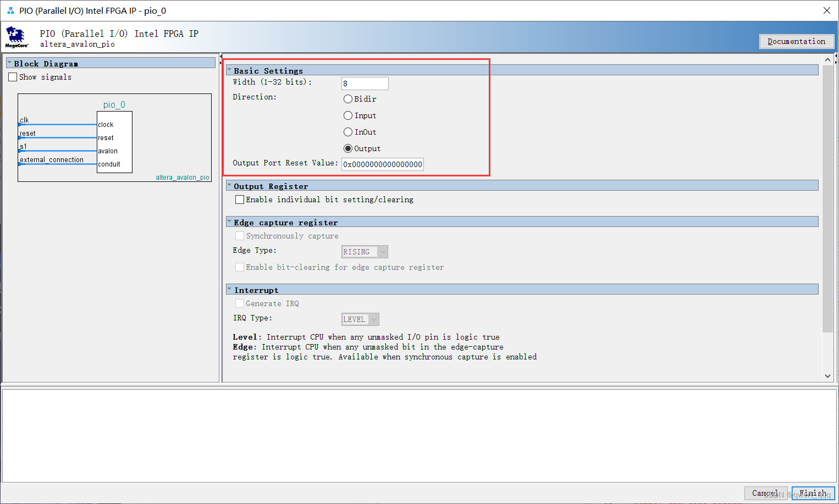The width and height of the screenshot is (839, 504).
Task: Click the clock interface label in block
Action: point(106,124)
